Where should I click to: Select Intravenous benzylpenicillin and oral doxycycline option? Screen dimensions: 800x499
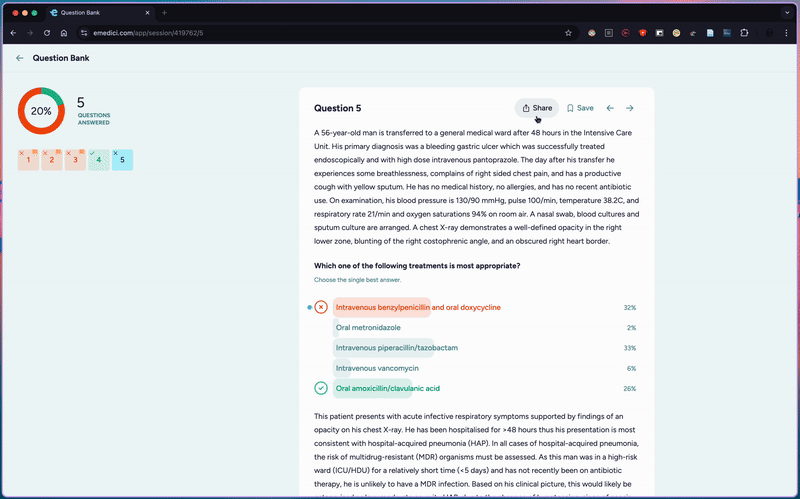coord(418,308)
